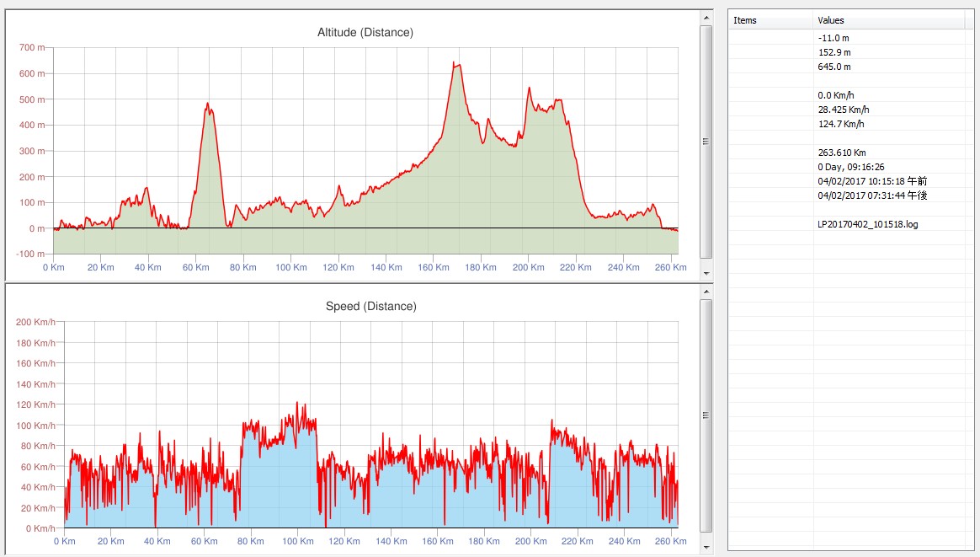Grab the Altitude chart vertical scrollbar thumb
Screen dimensions: 980x557
[x=706, y=142]
